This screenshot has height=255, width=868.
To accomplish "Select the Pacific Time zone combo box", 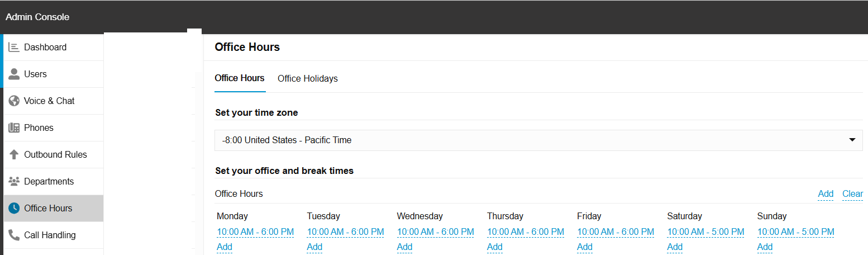I will coord(531,140).
